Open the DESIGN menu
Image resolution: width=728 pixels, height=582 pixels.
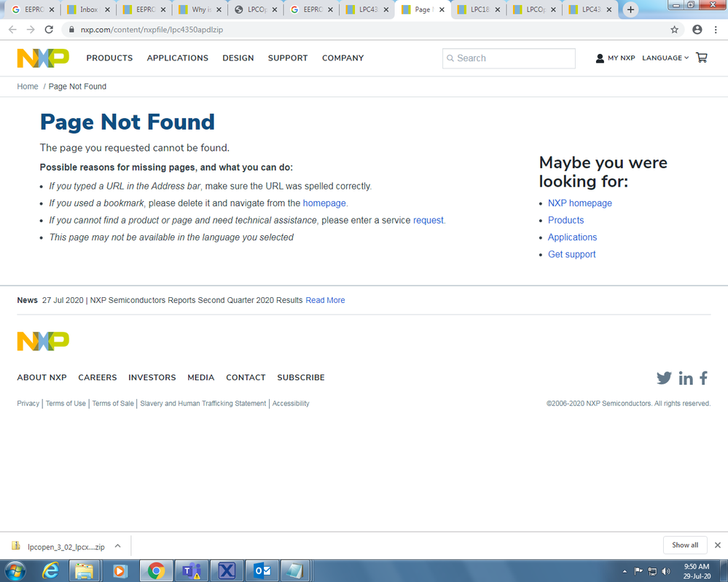[x=238, y=58]
